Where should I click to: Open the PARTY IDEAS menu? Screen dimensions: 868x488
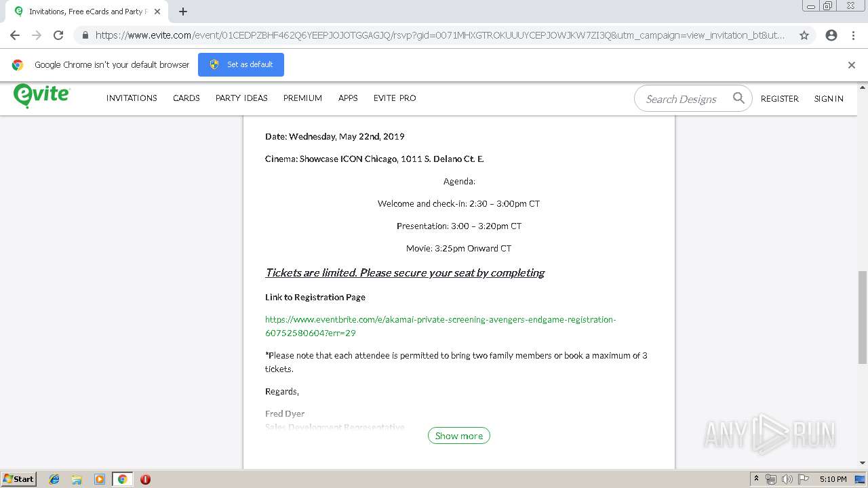(241, 98)
